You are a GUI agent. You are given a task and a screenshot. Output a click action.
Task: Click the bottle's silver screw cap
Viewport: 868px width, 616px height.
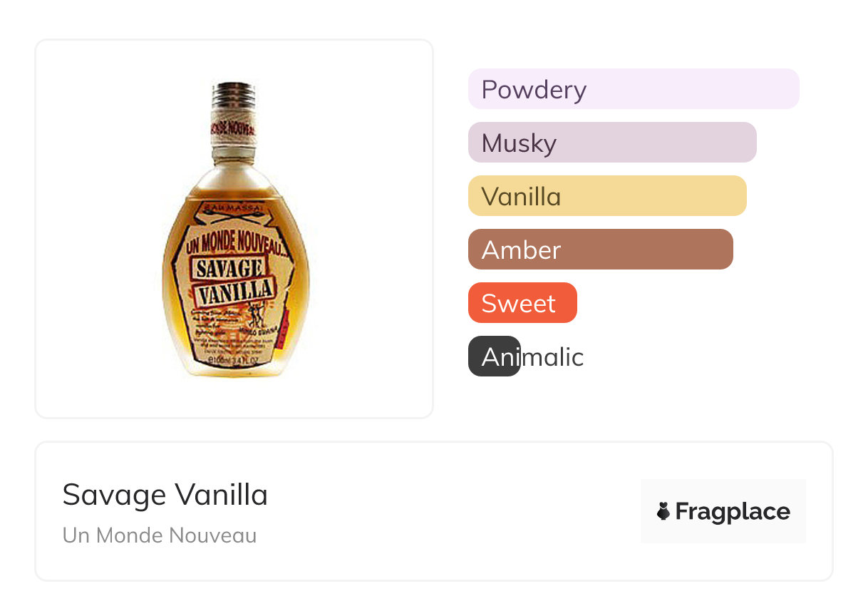[x=234, y=93]
